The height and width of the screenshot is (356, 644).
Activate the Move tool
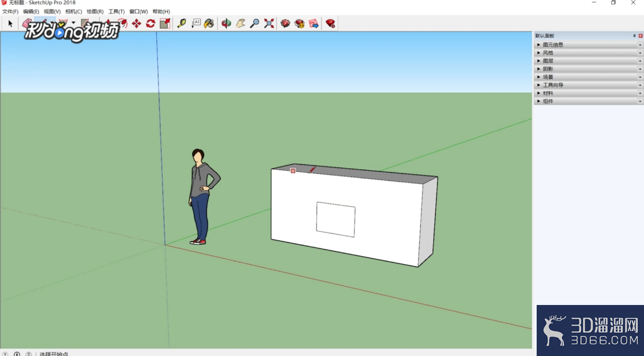[x=136, y=23]
